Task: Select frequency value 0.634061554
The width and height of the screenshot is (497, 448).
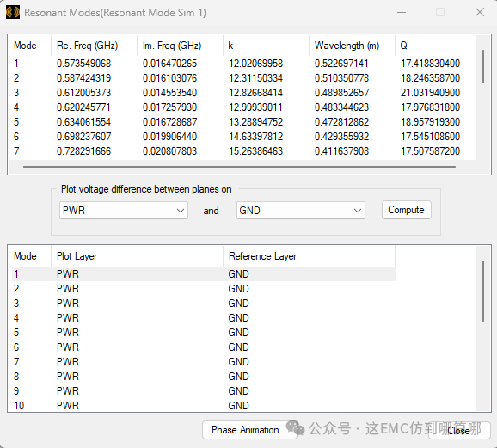Action: (x=83, y=122)
